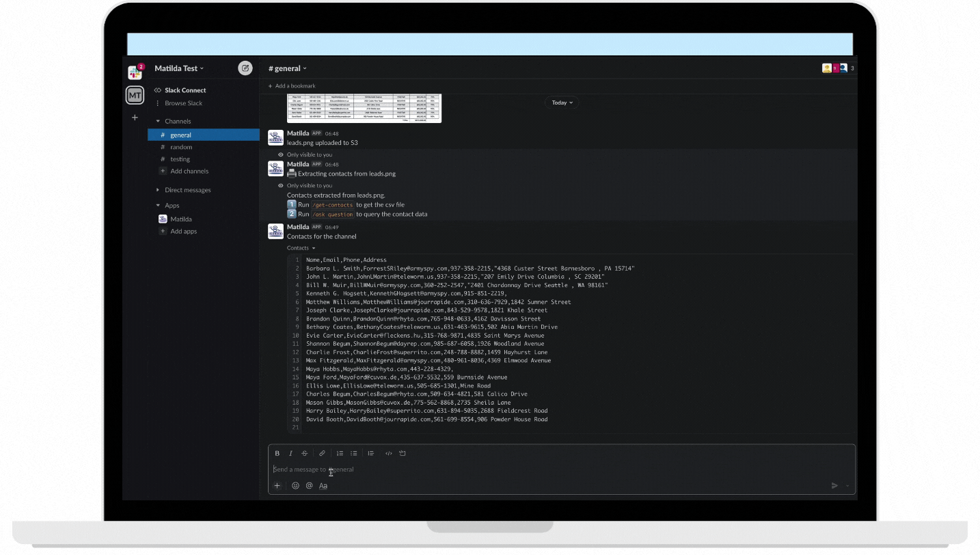980x555 pixels.
Task: Open Matilda avatar on 'Contacts for the channel' message
Action: pyautogui.click(x=275, y=231)
